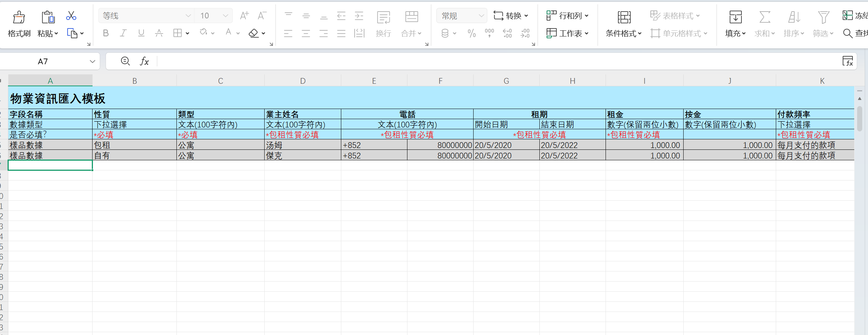Open the fill color eraser dropdown
Viewport: 868px width, 335px height.
[264, 34]
